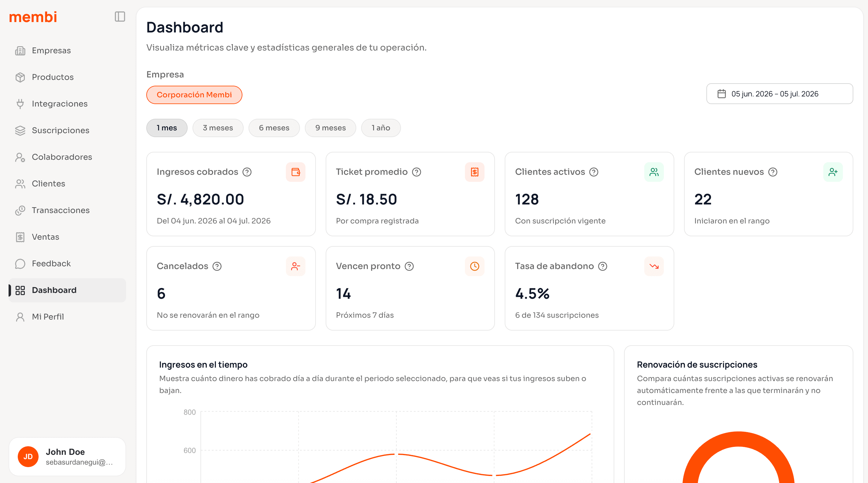Viewport: 868px width, 483px height.
Task: Show help for Clientes activos
Action: (594, 172)
